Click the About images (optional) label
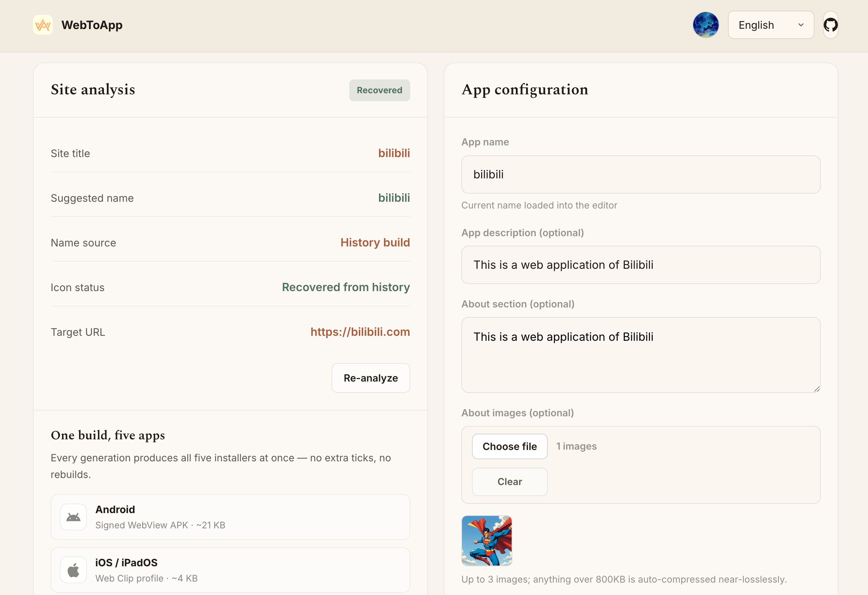The width and height of the screenshot is (868, 595). (x=517, y=413)
